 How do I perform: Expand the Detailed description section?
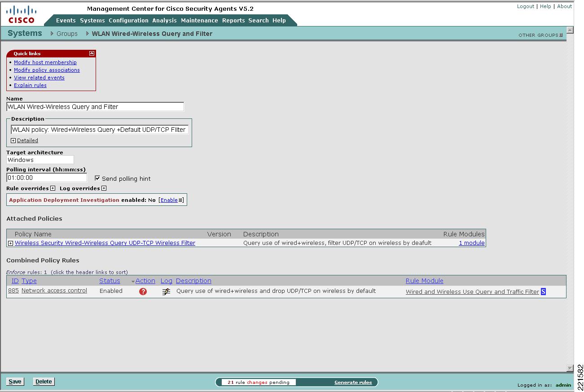[x=13, y=140]
